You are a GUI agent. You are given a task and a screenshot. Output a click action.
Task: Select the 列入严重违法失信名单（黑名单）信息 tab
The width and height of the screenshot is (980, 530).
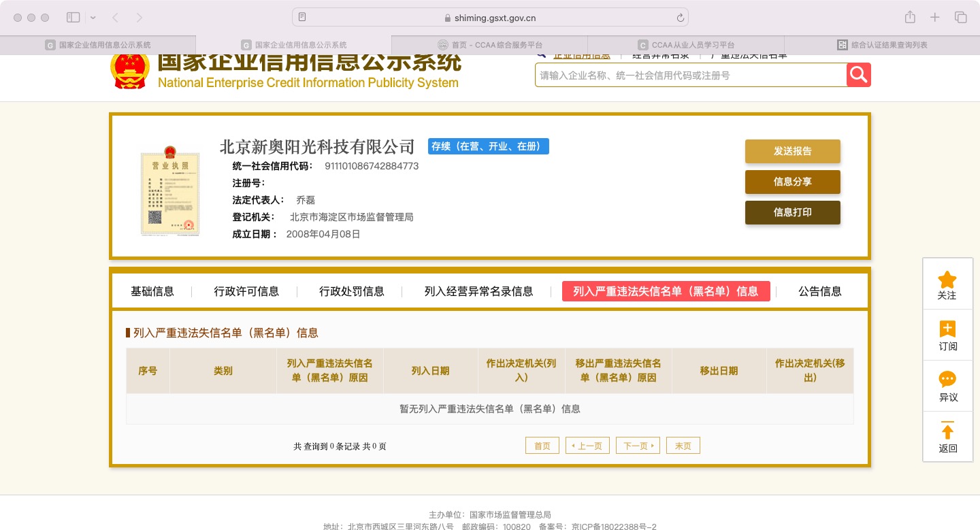coord(666,291)
